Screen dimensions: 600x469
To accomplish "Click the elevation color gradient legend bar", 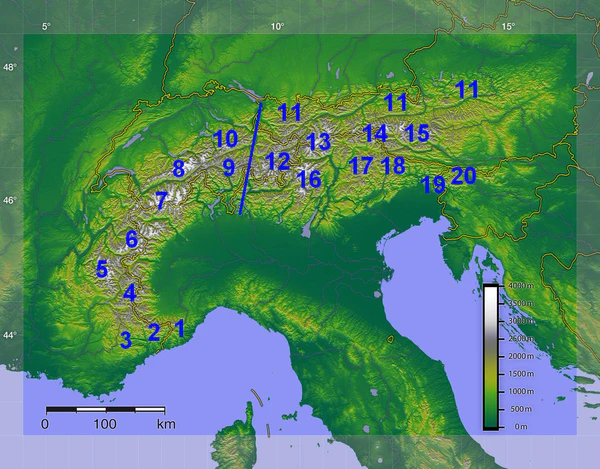I will (x=491, y=356).
